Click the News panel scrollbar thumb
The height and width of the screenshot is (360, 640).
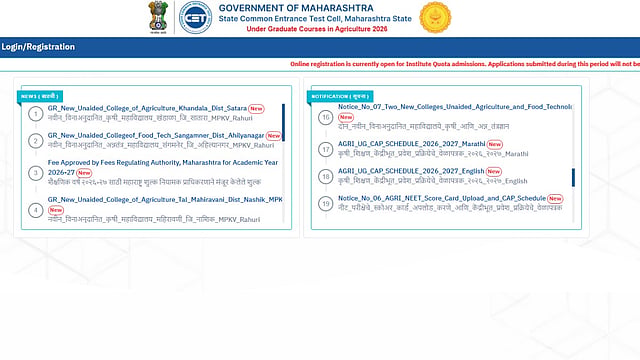tap(283, 122)
